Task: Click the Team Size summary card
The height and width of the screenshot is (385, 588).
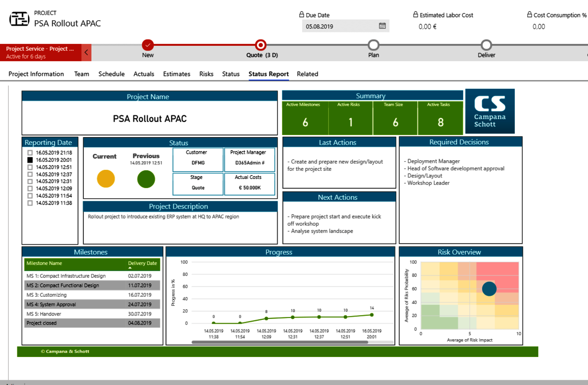Action: 395,118
